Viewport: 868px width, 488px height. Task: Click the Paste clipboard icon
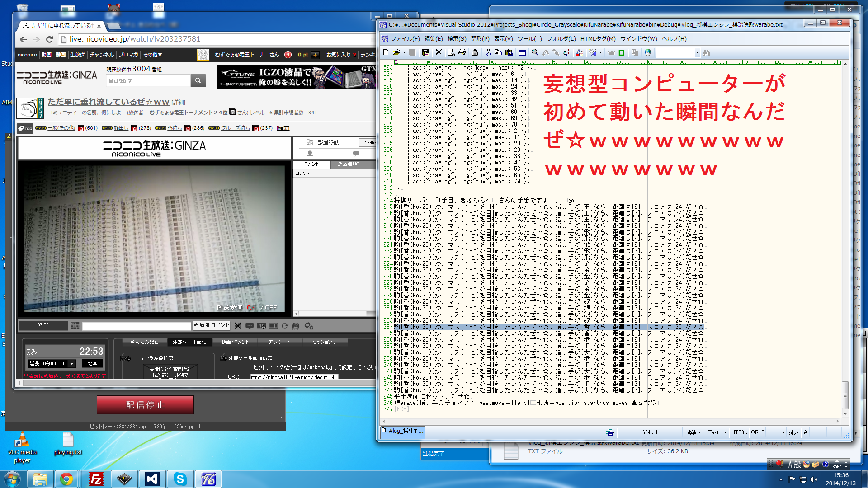[509, 52]
